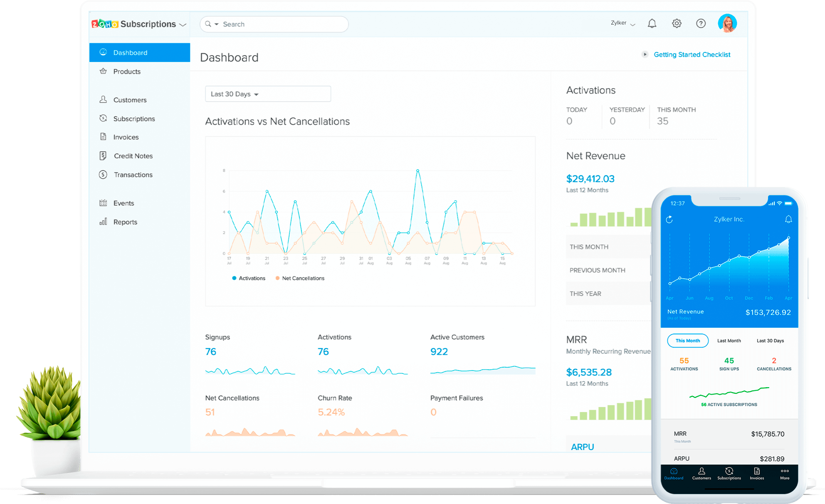The width and height of the screenshot is (825, 504).
Task: Tap the refresh icon on phone screen
Action: (x=669, y=220)
